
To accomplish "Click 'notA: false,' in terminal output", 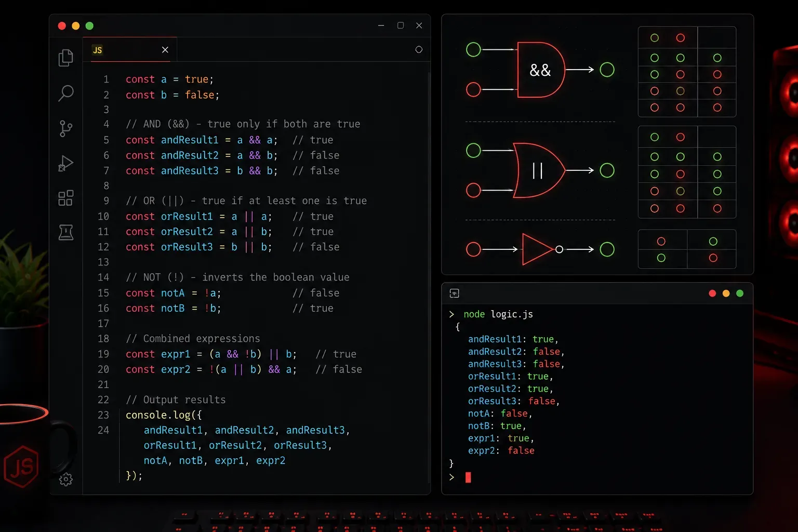I will (x=500, y=414).
